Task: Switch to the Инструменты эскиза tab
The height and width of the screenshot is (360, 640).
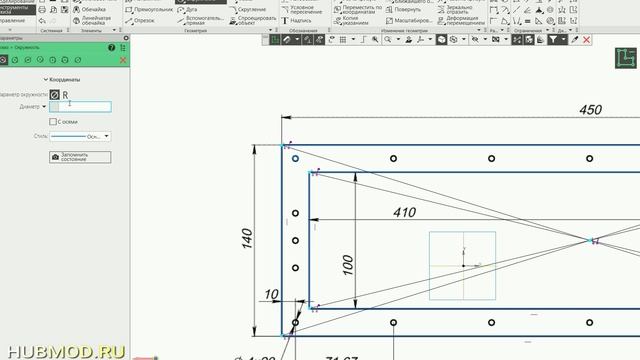Action: [x=17, y=9]
